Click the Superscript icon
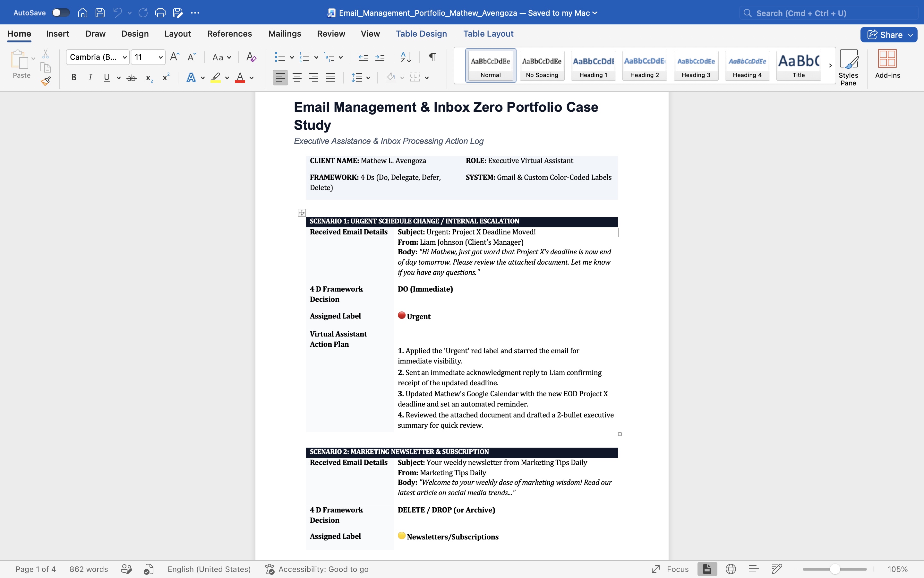Screen dimensions: 924x578 [x=166, y=77]
